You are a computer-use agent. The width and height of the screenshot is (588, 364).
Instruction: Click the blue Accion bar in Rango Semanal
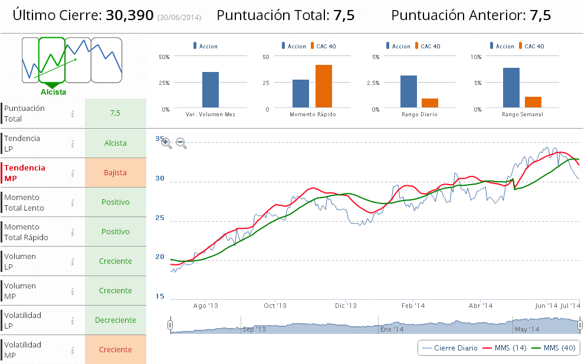(x=511, y=88)
